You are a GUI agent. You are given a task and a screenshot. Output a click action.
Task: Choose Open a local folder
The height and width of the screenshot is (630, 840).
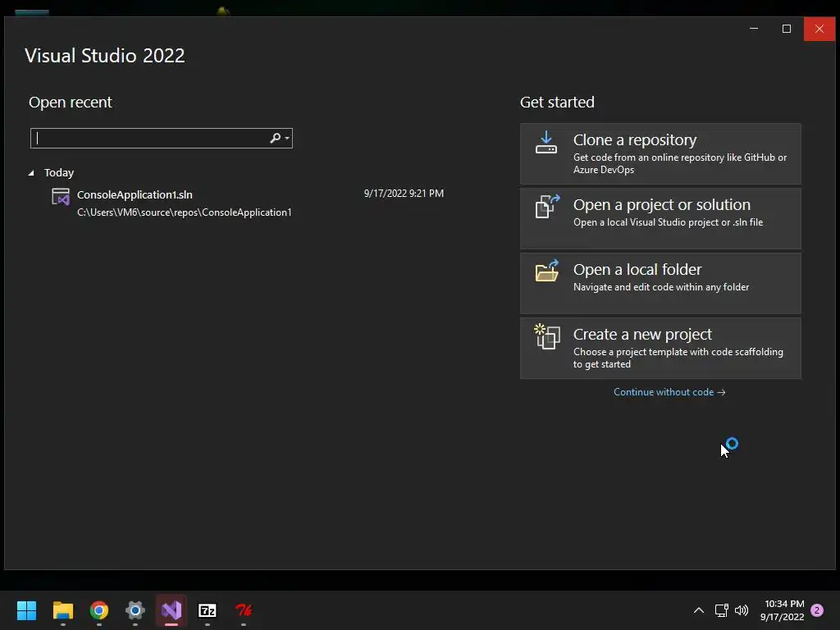660,283
